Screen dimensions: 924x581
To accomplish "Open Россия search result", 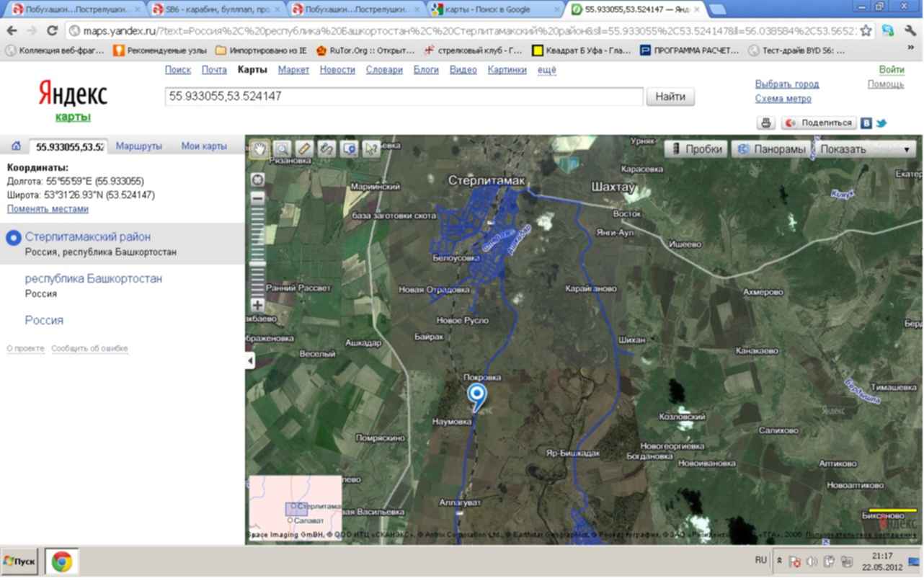I will pyautogui.click(x=44, y=320).
